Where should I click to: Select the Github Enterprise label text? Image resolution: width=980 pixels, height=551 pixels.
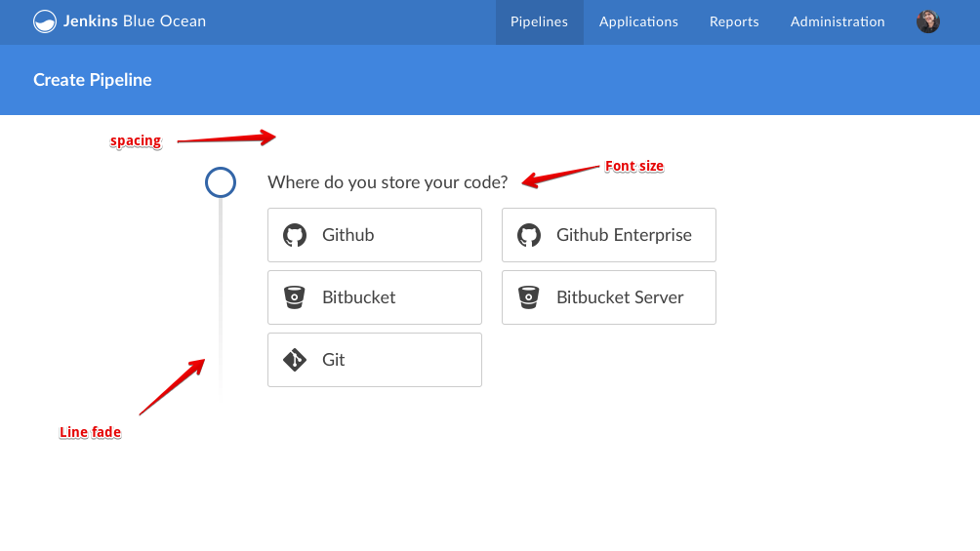[624, 235]
